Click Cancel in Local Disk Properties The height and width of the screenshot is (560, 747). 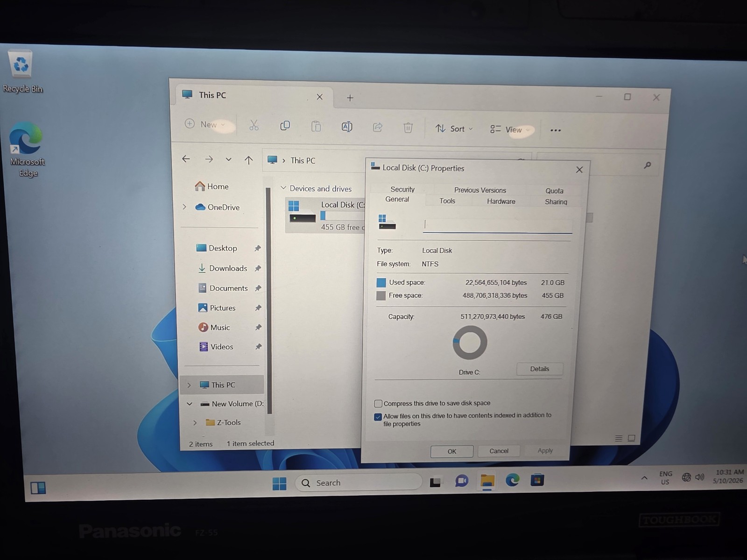499,451
